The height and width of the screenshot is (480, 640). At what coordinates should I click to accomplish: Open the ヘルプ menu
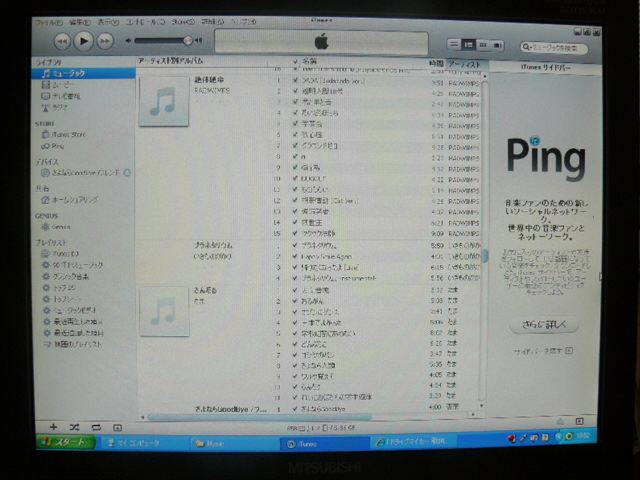pos(244,21)
